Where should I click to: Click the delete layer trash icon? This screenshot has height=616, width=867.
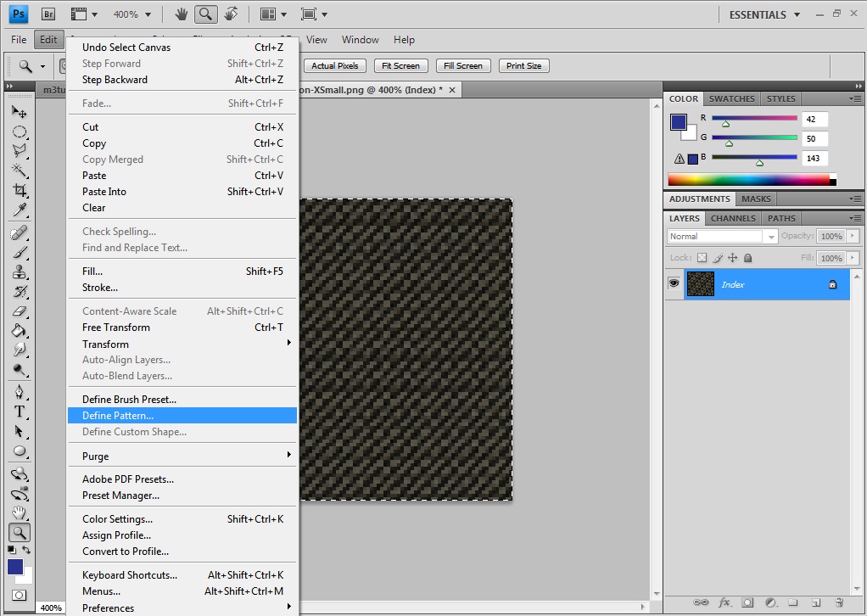click(838, 602)
